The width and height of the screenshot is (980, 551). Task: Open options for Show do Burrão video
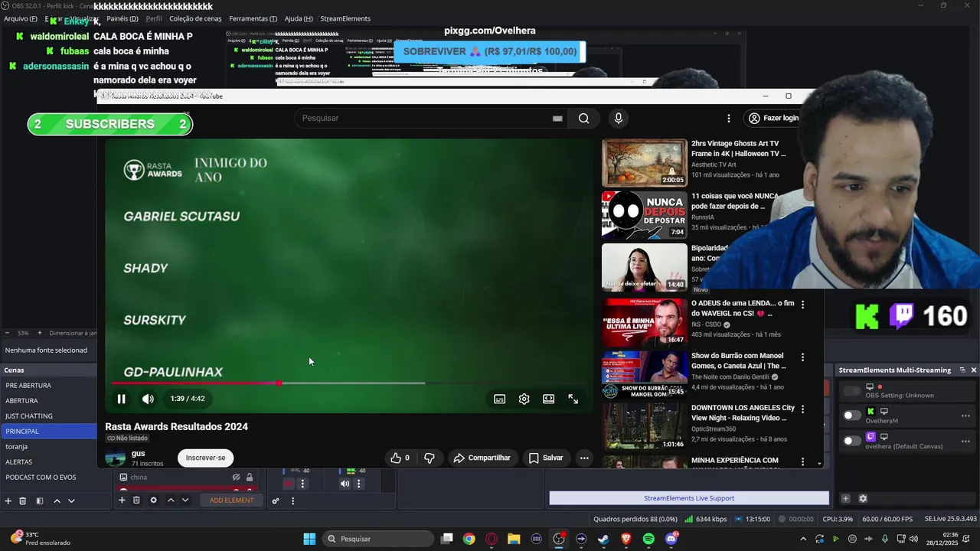pyautogui.click(x=802, y=357)
